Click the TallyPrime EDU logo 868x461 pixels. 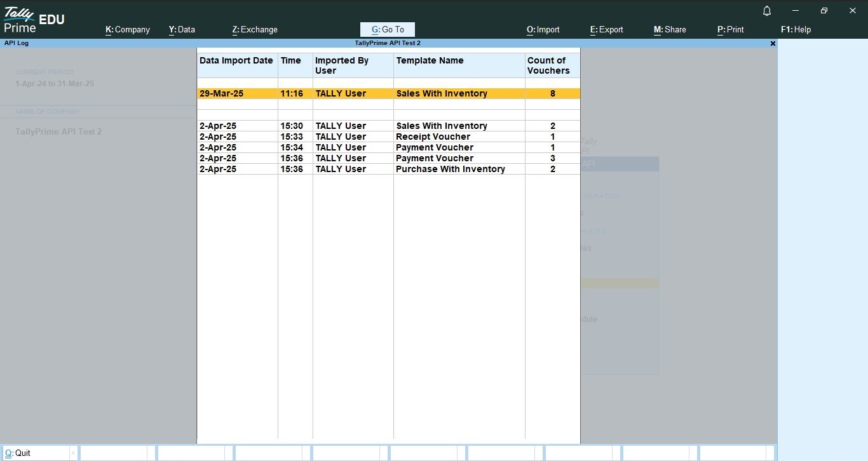(34, 20)
